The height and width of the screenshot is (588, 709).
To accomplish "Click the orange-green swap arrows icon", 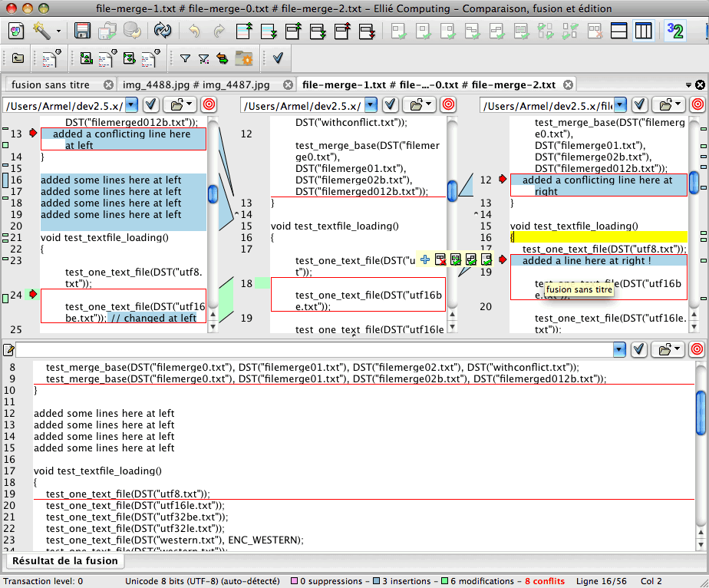I will (223, 58).
